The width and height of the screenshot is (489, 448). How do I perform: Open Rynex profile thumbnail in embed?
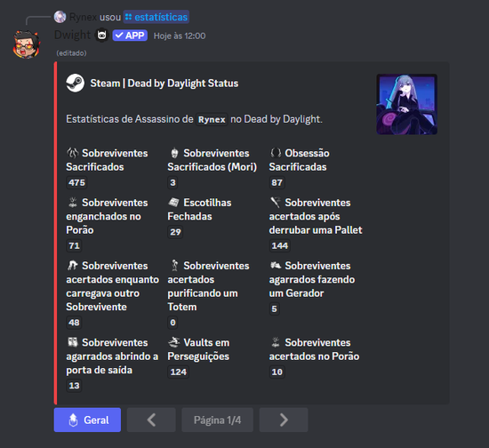406,104
